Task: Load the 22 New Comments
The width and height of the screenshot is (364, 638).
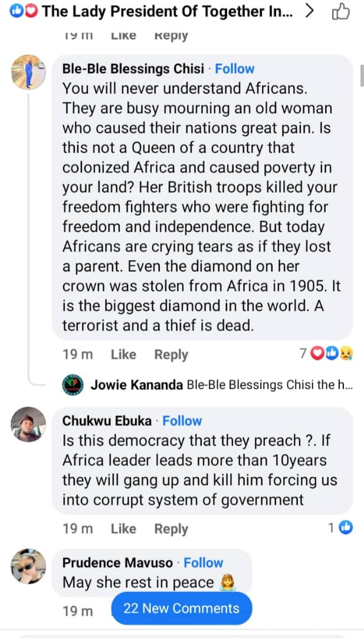Action: tap(181, 608)
